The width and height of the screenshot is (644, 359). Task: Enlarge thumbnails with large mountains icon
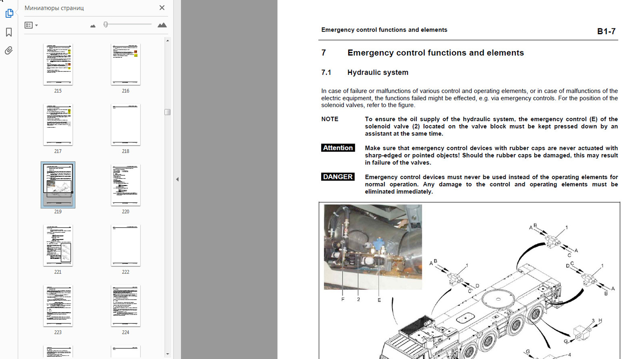162,25
